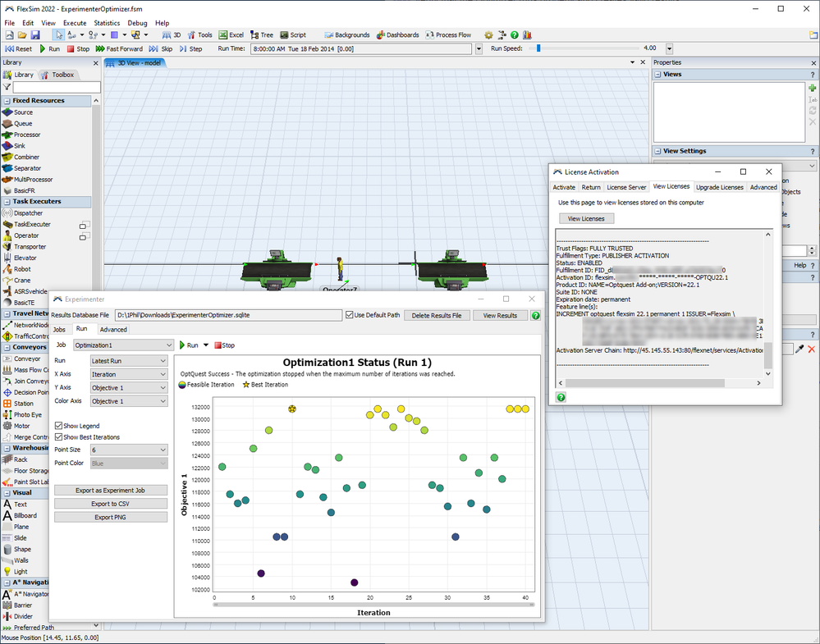
Task: Open the Process Flow toolbar button
Action: tap(448, 35)
